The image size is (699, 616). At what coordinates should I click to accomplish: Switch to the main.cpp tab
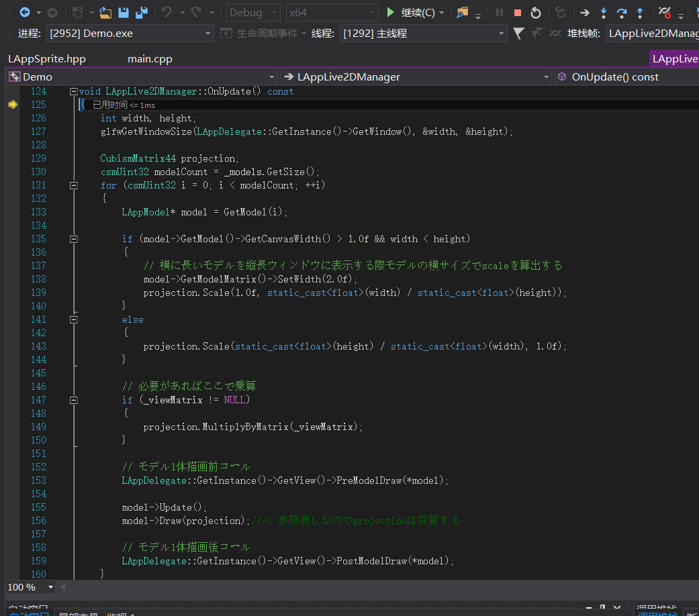[x=150, y=59]
